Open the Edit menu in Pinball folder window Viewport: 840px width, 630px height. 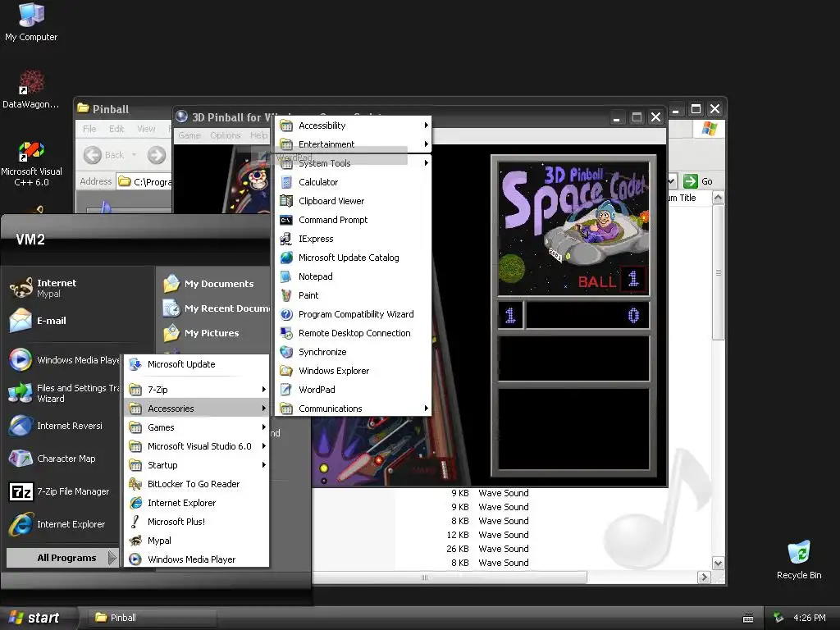pyautogui.click(x=116, y=129)
